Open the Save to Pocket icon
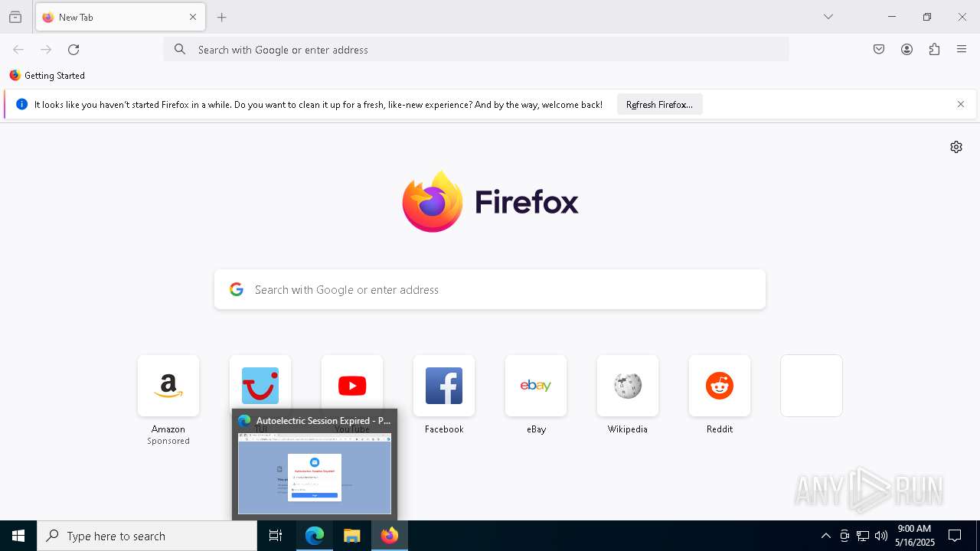This screenshot has height=551, width=980. (879, 50)
